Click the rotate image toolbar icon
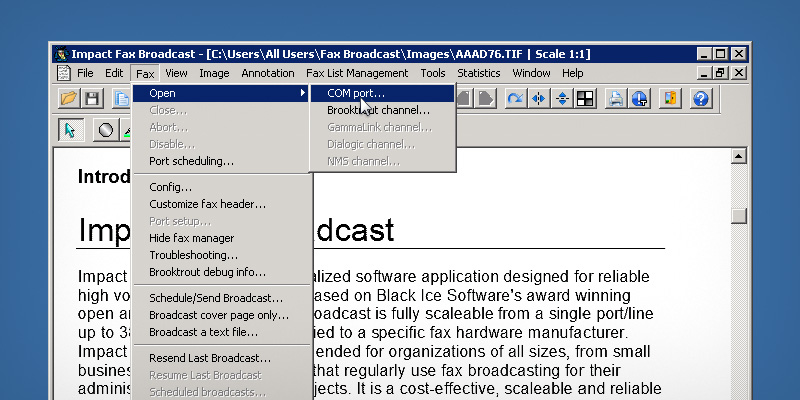 coord(515,98)
